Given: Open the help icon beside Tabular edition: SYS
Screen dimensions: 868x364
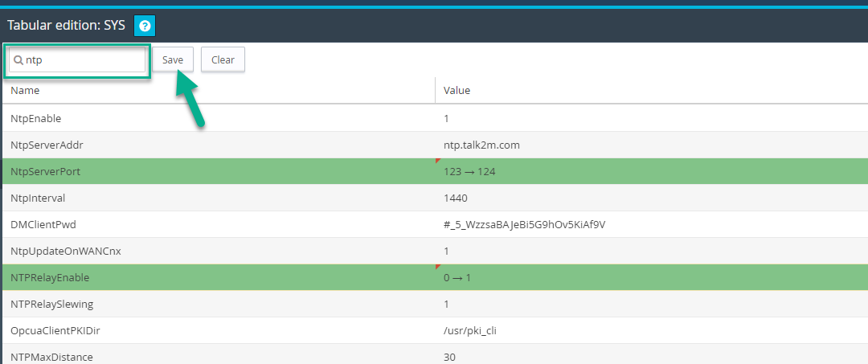Looking at the screenshot, I should tap(145, 26).
